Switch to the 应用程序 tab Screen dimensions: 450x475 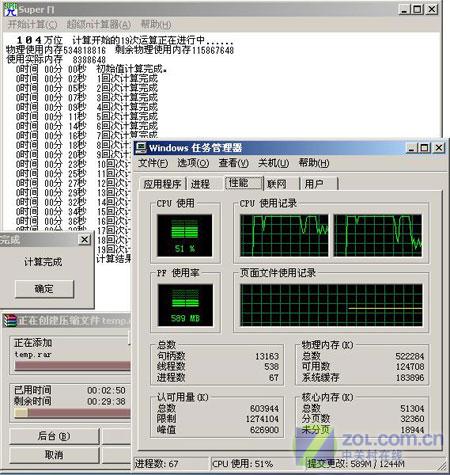click(162, 184)
